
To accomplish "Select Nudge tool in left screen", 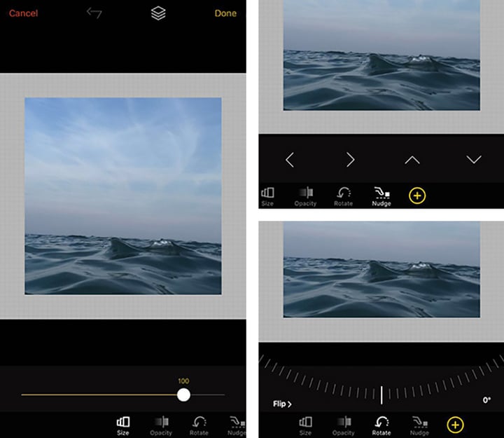I will [x=237, y=426].
